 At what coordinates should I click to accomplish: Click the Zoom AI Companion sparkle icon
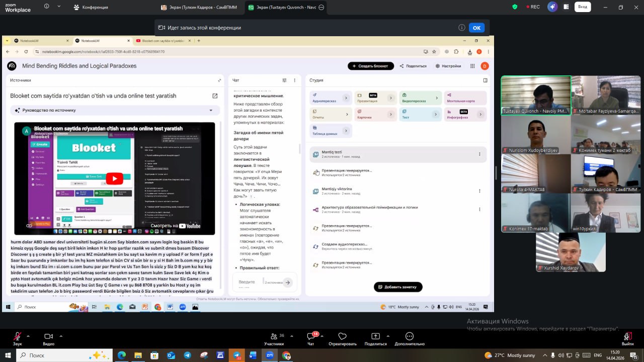[x=553, y=7]
